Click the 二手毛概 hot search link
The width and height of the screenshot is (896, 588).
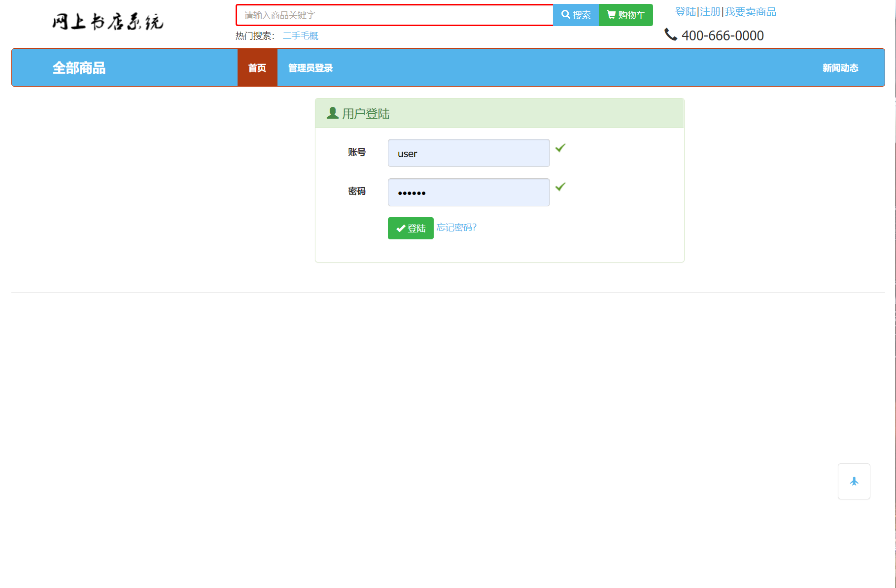pyautogui.click(x=300, y=35)
